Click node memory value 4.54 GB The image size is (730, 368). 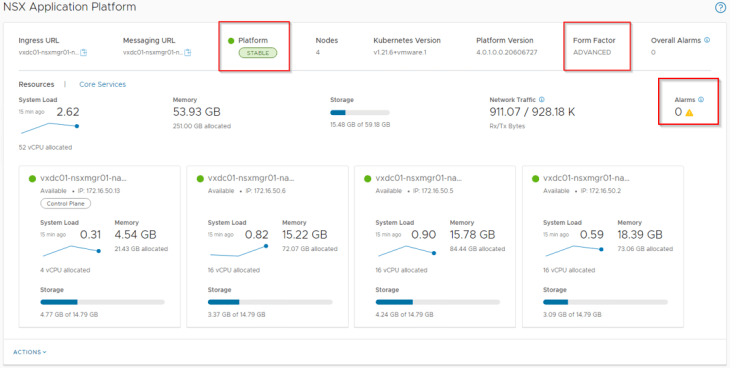pyautogui.click(x=135, y=234)
